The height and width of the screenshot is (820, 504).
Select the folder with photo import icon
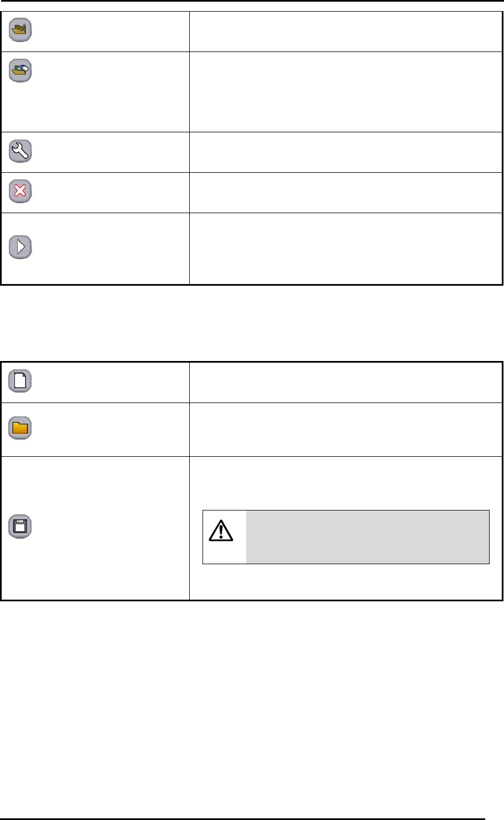[20, 71]
